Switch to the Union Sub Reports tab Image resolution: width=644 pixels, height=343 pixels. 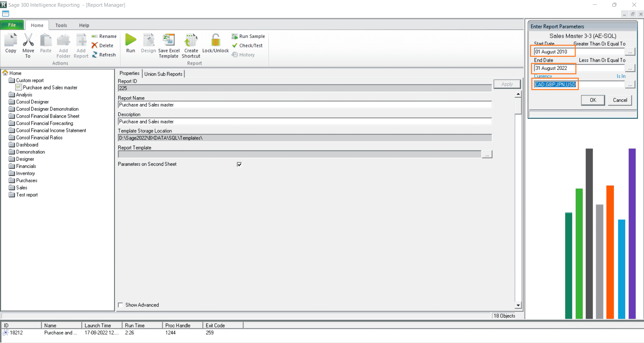tap(163, 73)
